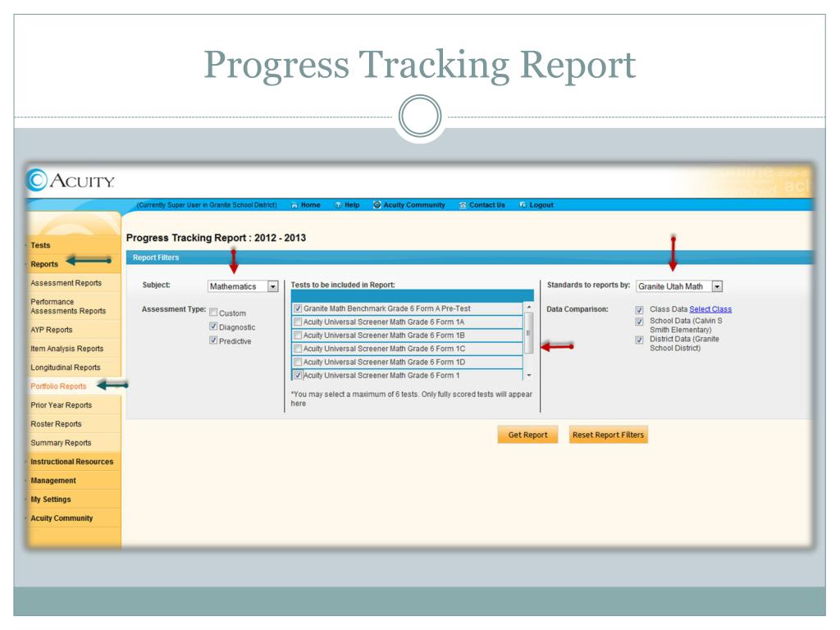Viewport: 840px width, 630px height.
Task: Go to Home in the top bar
Action: coord(311,205)
